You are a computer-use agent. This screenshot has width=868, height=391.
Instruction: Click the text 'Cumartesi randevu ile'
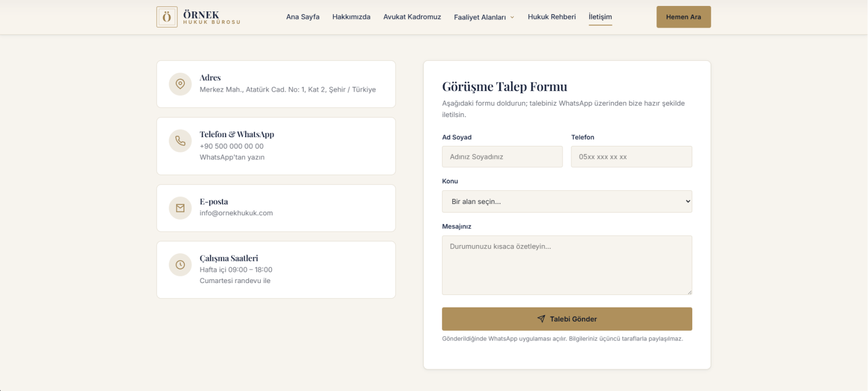235,281
